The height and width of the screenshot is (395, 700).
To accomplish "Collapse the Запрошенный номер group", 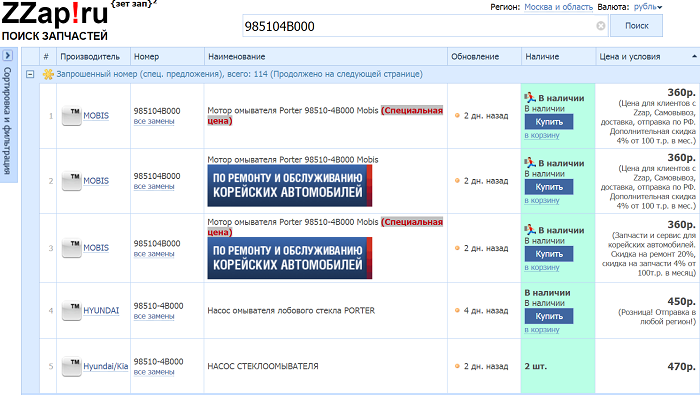I will (x=30, y=75).
